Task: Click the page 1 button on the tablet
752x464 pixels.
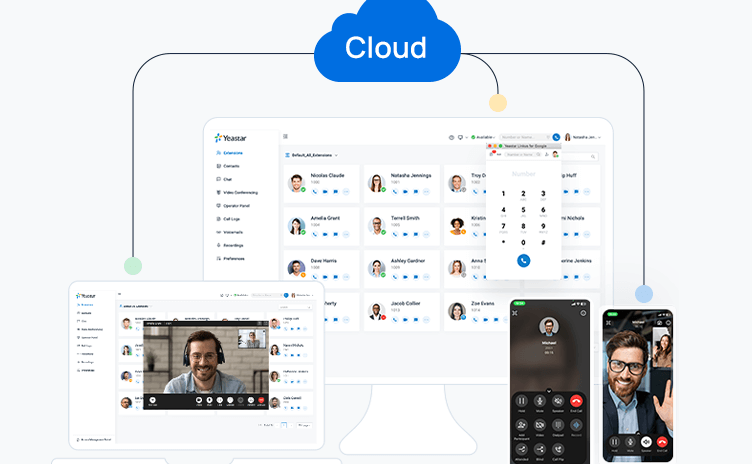Action: pyautogui.click(x=283, y=425)
